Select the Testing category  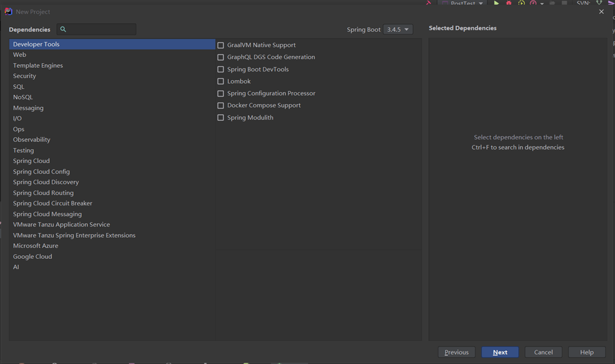click(x=112, y=150)
